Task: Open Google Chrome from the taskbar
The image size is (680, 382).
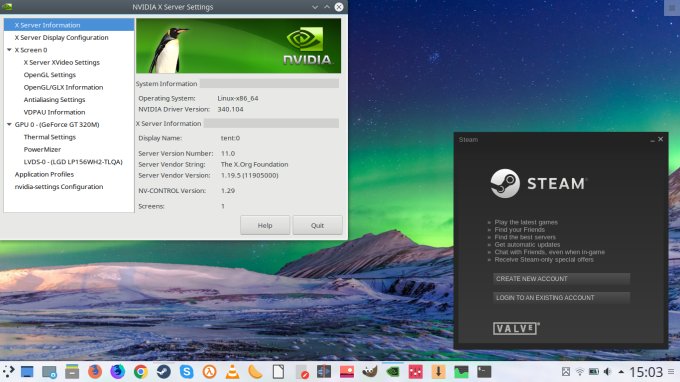Action: tap(141, 372)
